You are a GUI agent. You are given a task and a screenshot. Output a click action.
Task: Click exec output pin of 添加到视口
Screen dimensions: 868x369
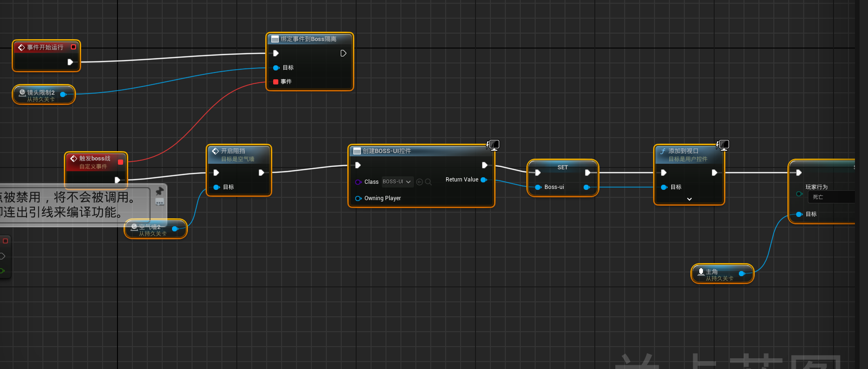(x=714, y=173)
